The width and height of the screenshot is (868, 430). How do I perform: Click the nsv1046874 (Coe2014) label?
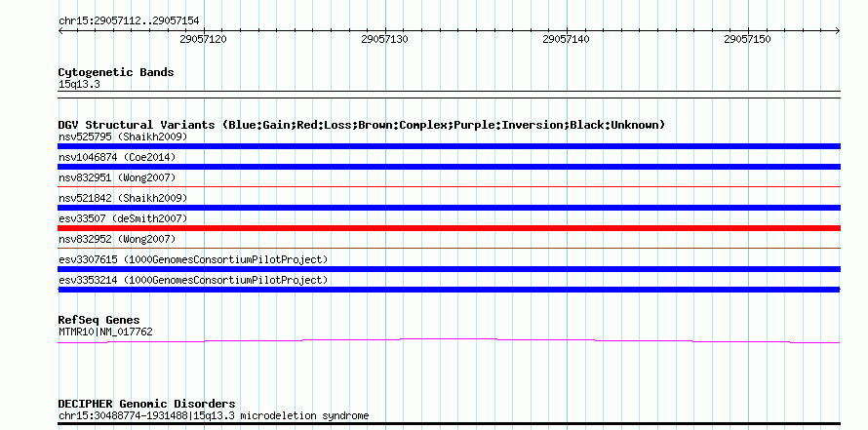click(x=117, y=157)
